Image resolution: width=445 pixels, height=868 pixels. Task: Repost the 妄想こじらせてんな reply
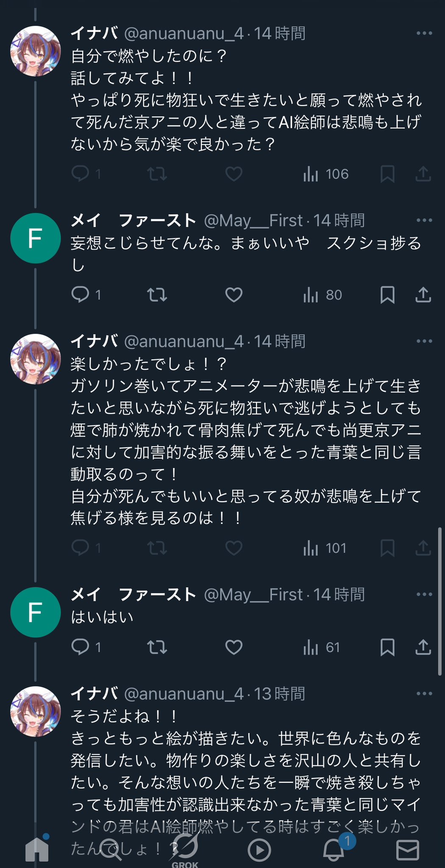point(157,295)
